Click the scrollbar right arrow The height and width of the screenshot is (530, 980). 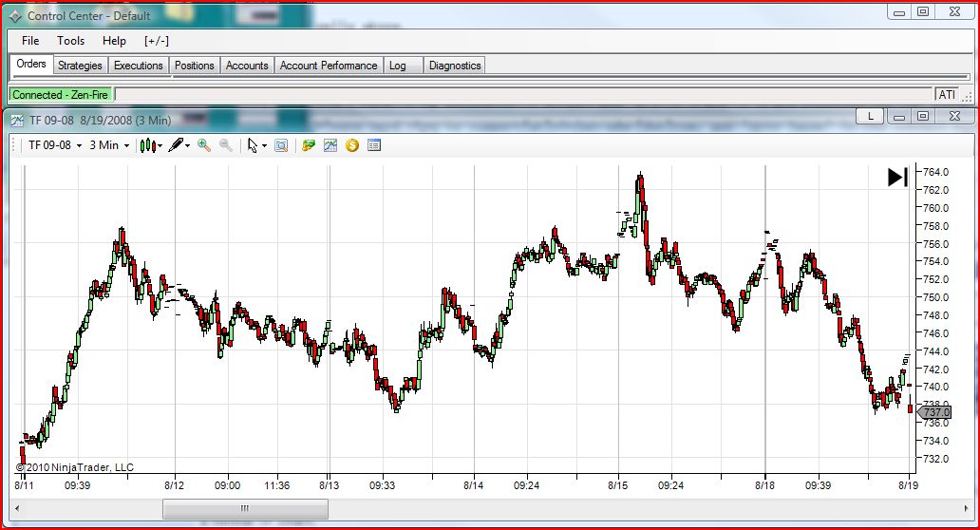967,509
